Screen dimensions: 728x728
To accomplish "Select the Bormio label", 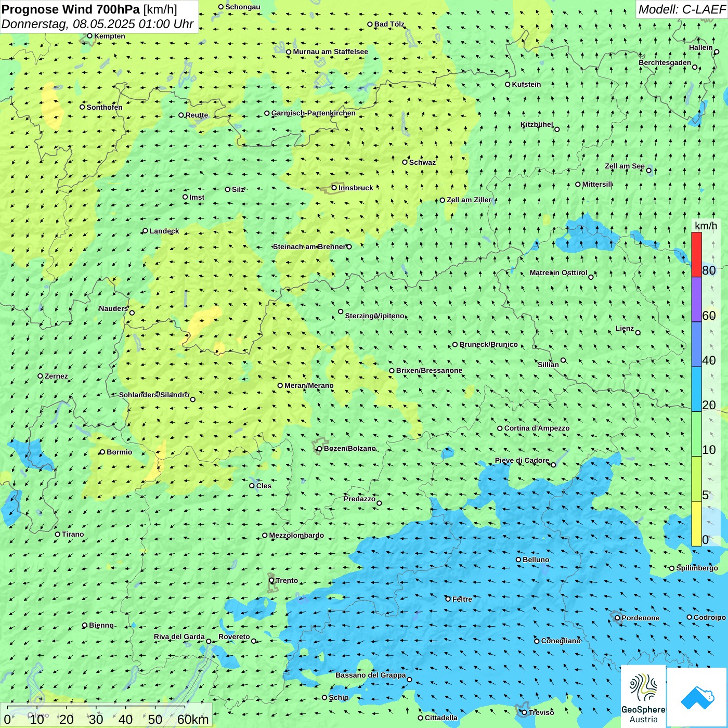I will (119, 452).
